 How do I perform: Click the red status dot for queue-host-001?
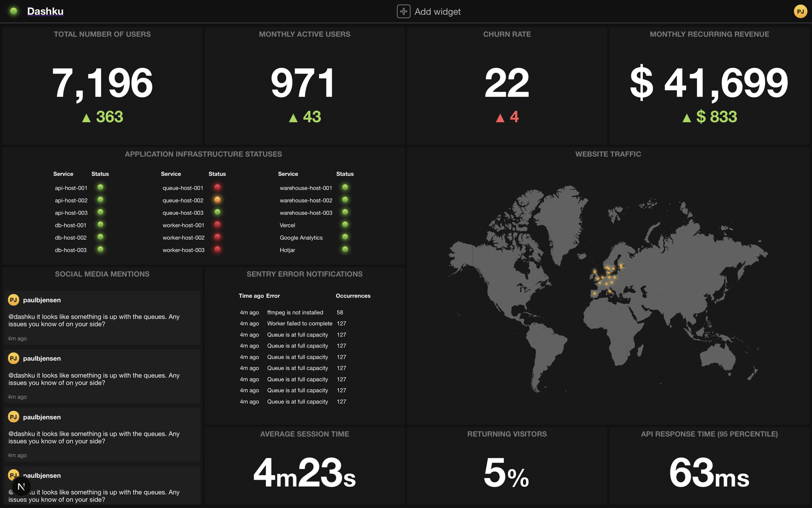click(217, 187)
